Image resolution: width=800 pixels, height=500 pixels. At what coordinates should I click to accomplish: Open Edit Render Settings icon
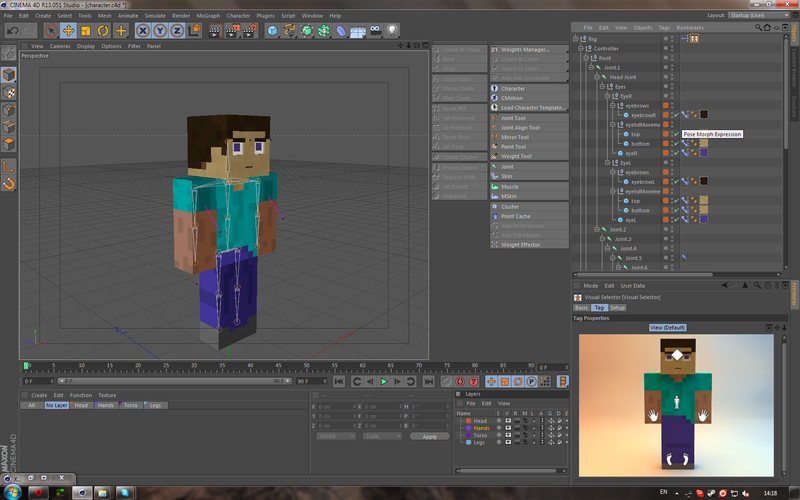pos(250,31)
